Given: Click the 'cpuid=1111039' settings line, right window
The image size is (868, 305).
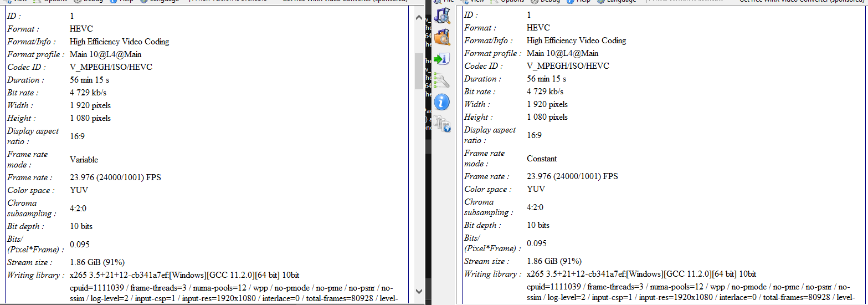Looking at the screenshot, I should tap(689, 287).
